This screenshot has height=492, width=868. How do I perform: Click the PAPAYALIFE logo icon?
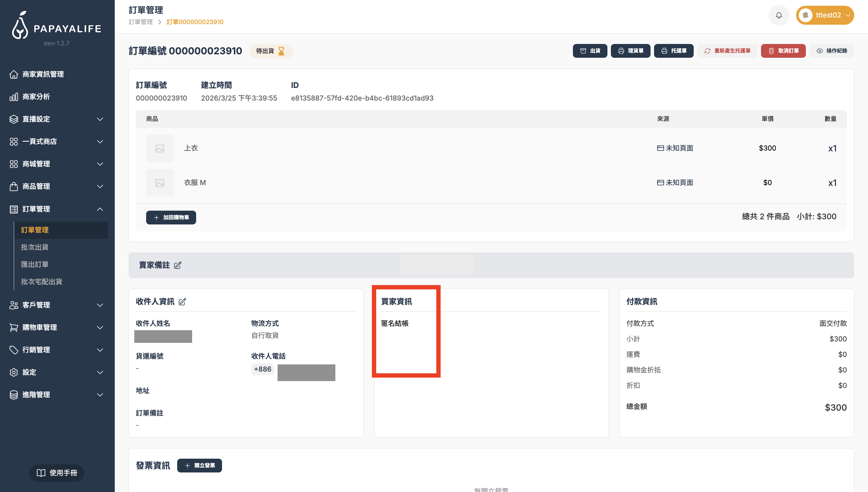20,26
